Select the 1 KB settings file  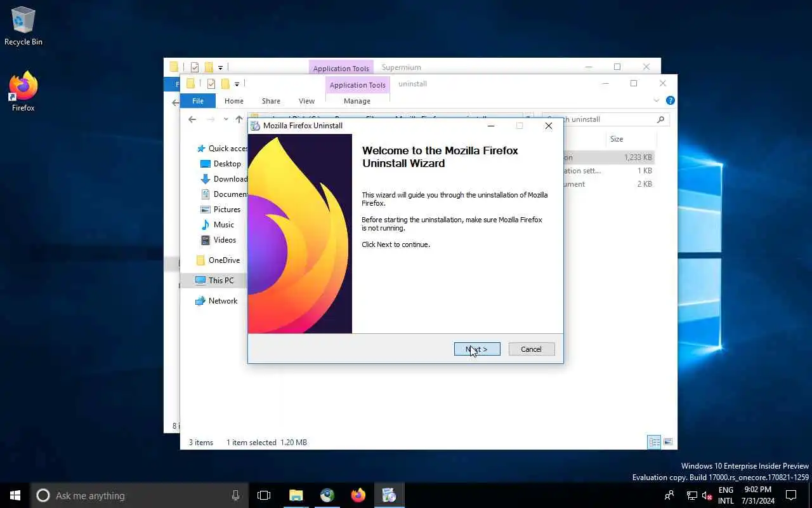[x=608, y=171]
